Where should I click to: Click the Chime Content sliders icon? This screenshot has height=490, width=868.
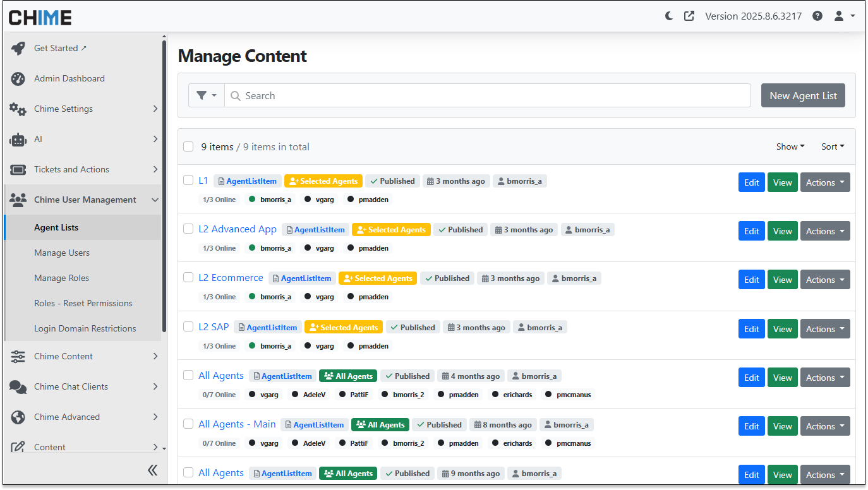tap(18, 357)
